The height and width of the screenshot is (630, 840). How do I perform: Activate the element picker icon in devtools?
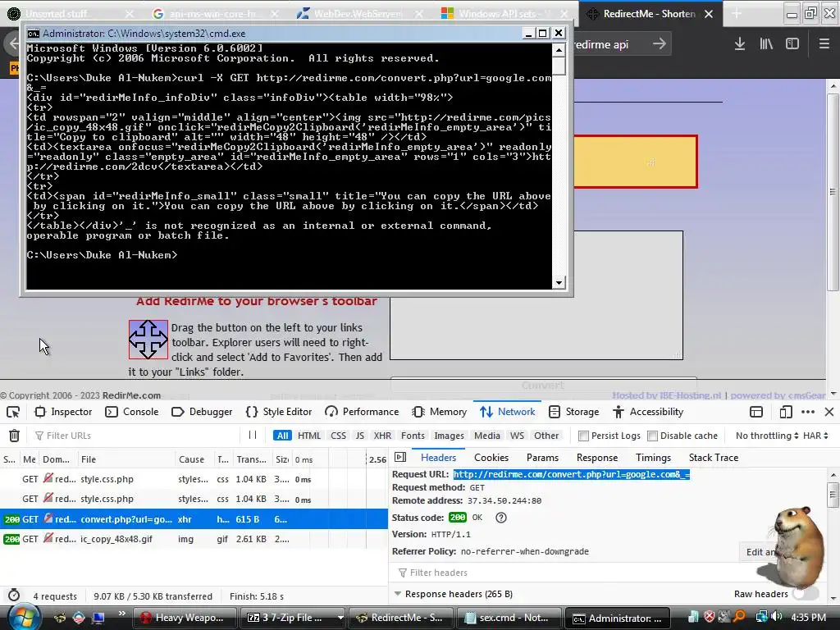(x=13, y=412)
